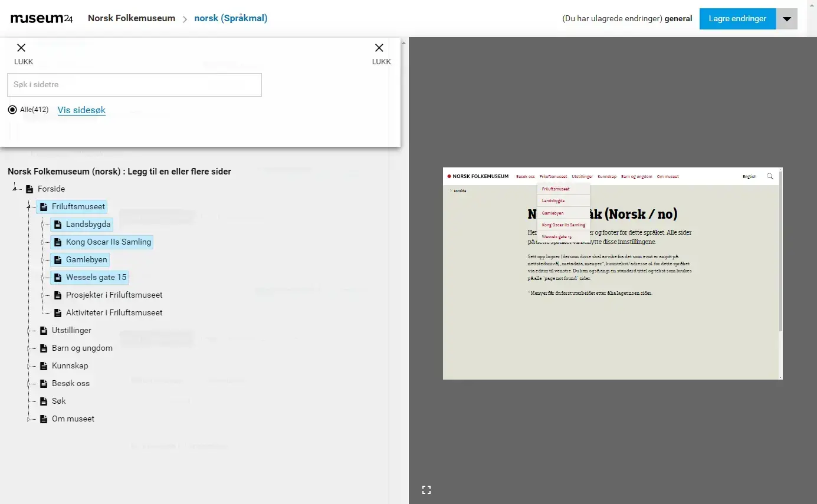Click the page icon beside Om museet in tree

click(44, 419)
